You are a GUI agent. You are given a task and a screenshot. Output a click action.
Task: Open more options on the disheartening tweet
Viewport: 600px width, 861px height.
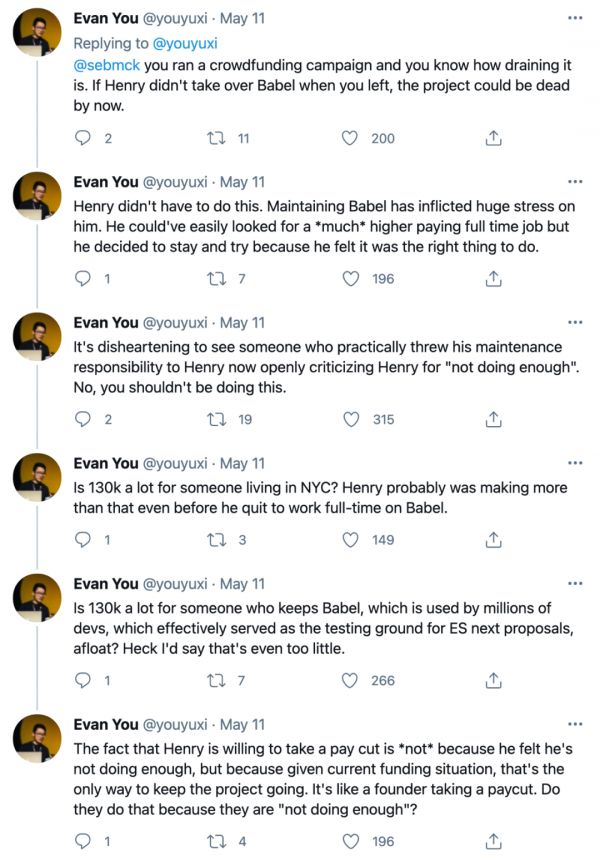[x=574, y=323]
